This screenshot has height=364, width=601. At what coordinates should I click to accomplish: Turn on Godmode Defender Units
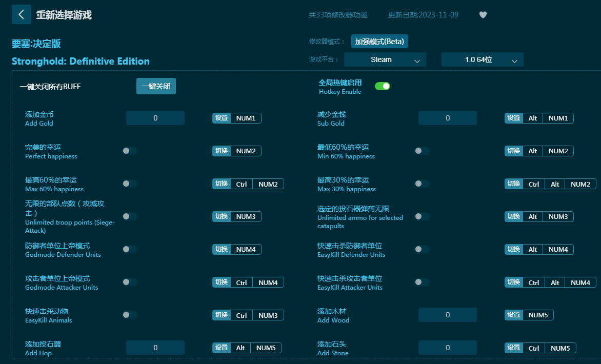[130, 249]
